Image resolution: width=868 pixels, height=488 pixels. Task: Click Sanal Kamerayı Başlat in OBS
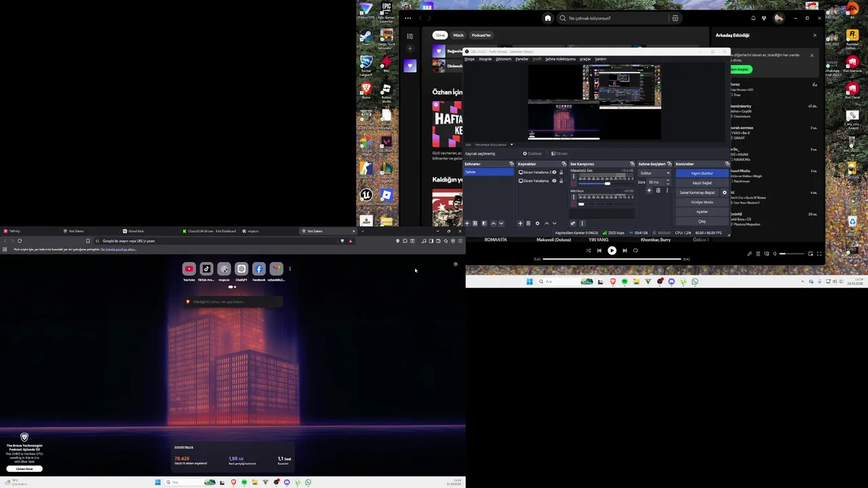(697, 192)
